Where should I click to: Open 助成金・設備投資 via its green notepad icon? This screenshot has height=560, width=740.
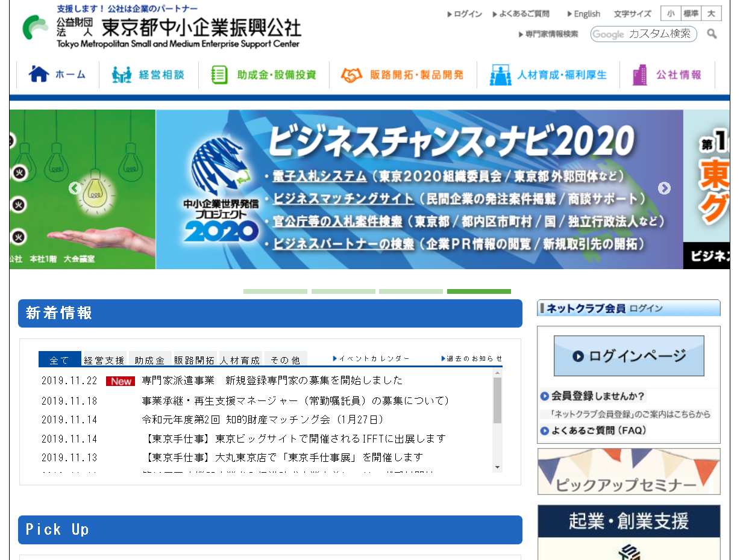coord(218,75)
